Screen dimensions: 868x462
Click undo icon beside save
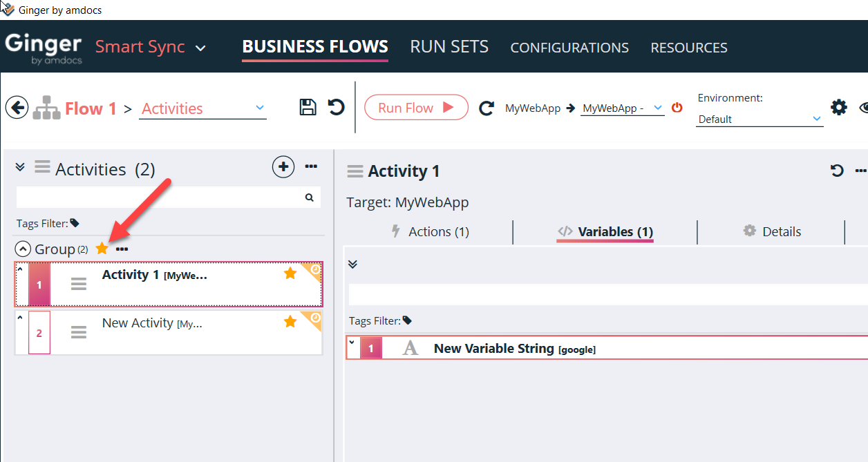[337, 107]
